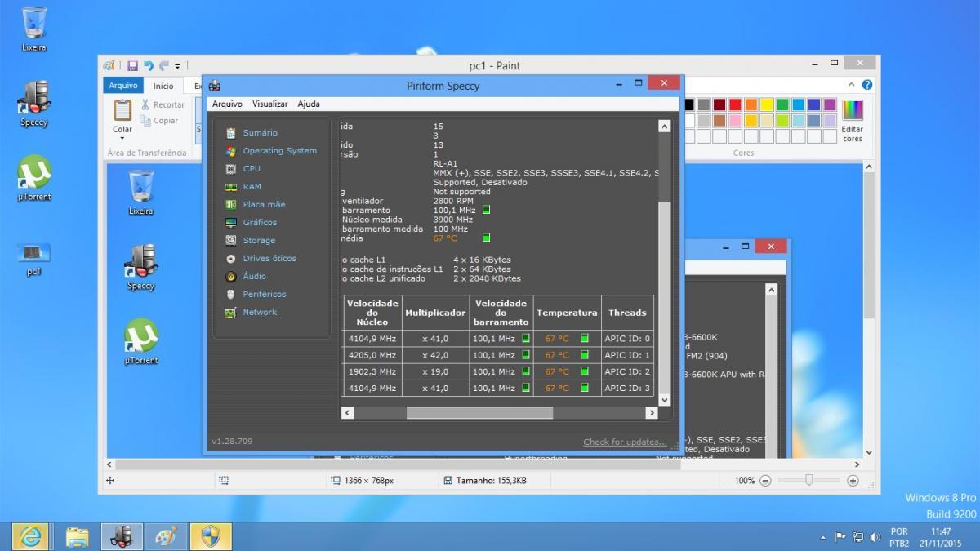Click Copiar (copy) in Paint's ribbon
This screenshot has width=980, height=551.
[159, 121]
